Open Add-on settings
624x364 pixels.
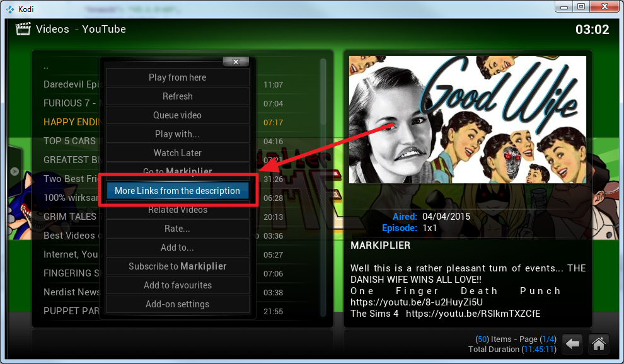pos(178,304)
